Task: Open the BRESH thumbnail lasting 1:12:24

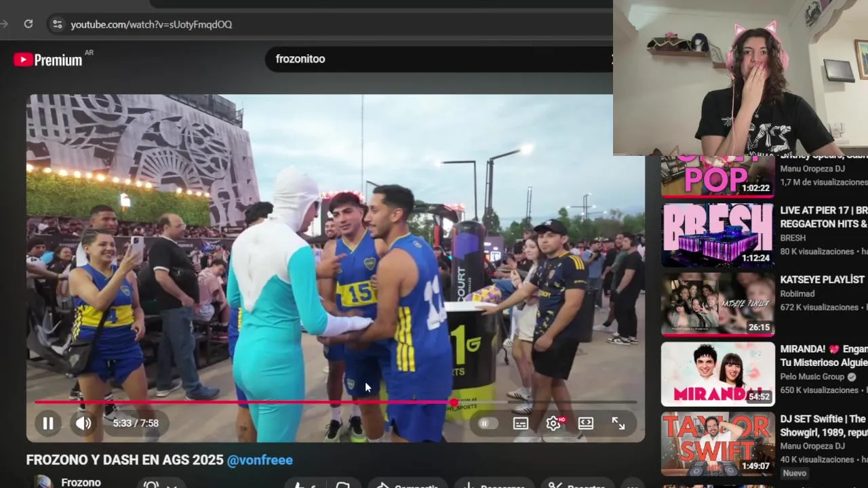Action: coord(717,235)
